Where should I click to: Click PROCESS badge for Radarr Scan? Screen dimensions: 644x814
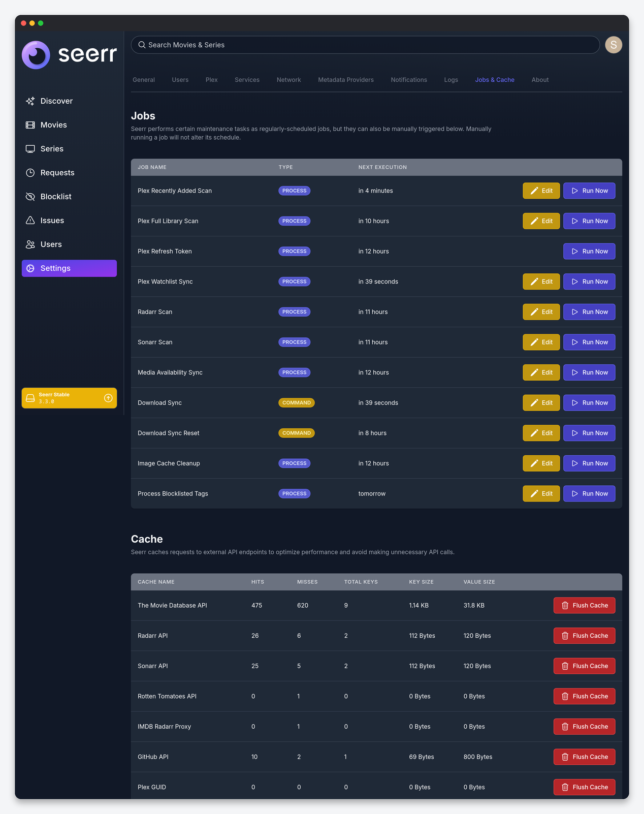click(295, 312)
